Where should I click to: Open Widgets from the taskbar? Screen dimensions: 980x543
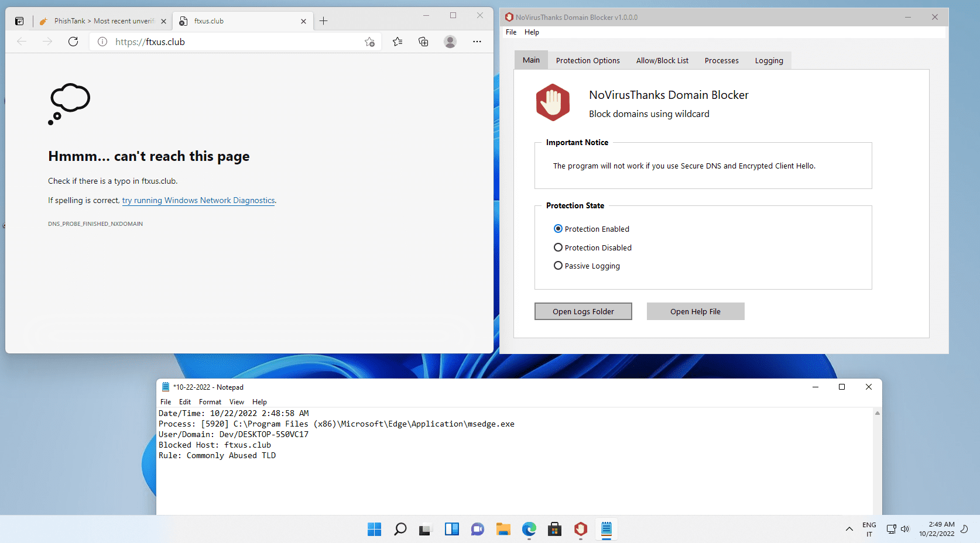(x=452, y=530)
